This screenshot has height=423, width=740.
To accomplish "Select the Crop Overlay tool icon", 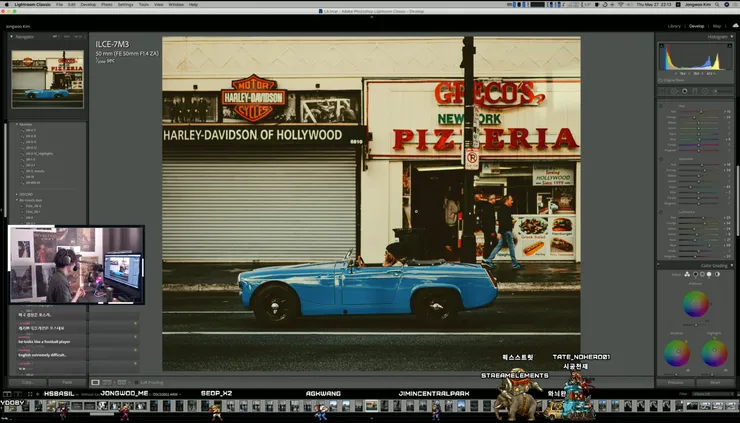I will click(x=663, y=91).
